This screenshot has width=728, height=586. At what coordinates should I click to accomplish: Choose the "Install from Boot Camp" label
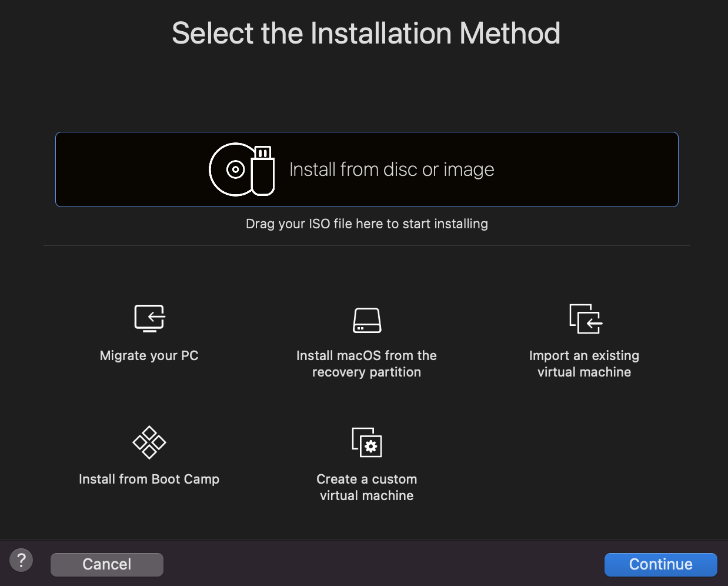click(x=149, y=479)
